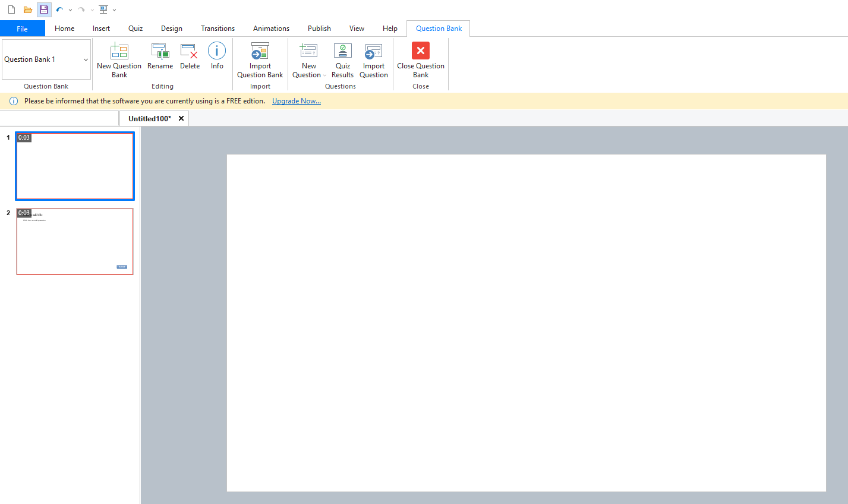
Task: Click the 0:03 duration badge on slide 1
Action: point(24,137)
